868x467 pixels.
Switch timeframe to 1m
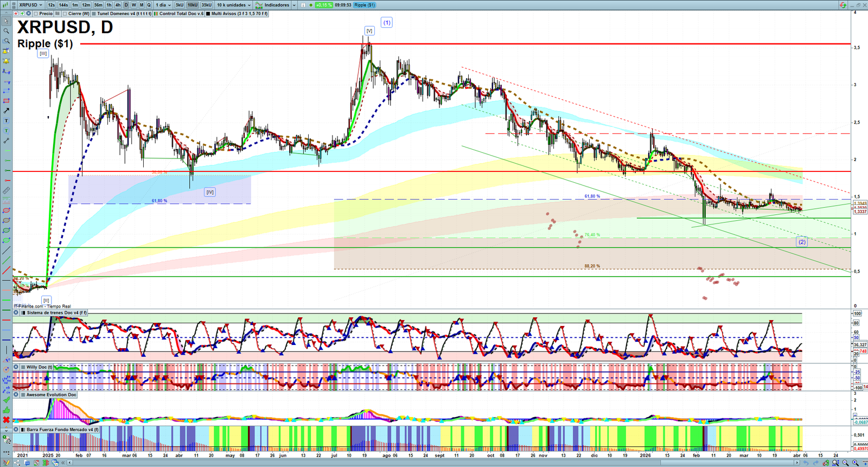tap(75, 5)
